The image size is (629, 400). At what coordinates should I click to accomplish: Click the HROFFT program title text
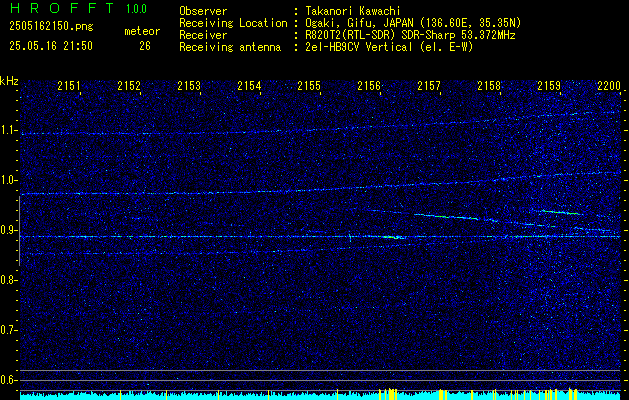coord(61,8)
